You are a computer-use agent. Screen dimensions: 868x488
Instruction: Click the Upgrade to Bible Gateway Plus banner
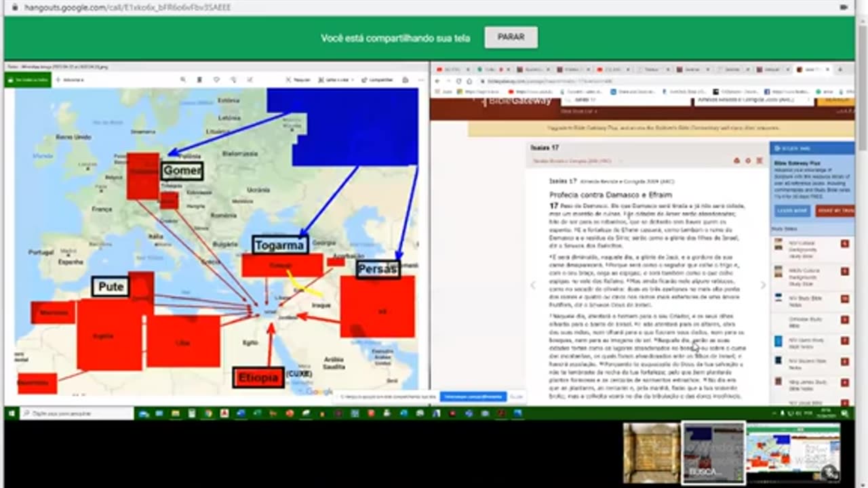[661, 127]
